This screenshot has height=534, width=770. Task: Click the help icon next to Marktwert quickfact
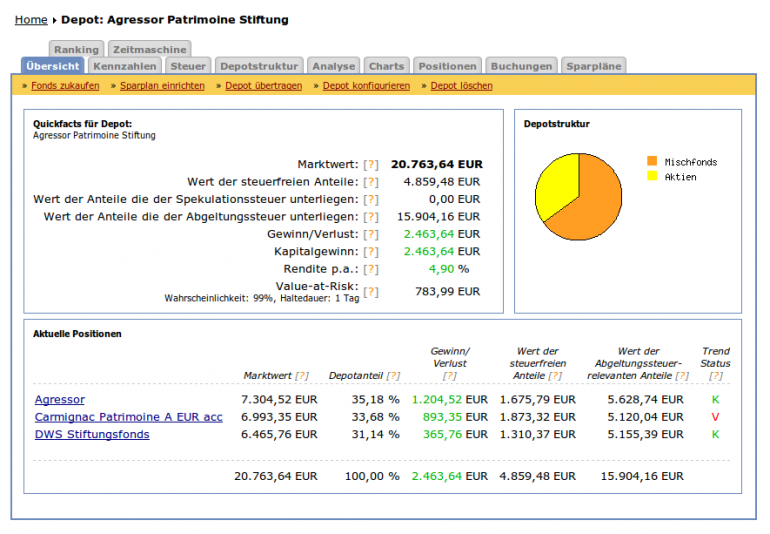click(371, 165)
